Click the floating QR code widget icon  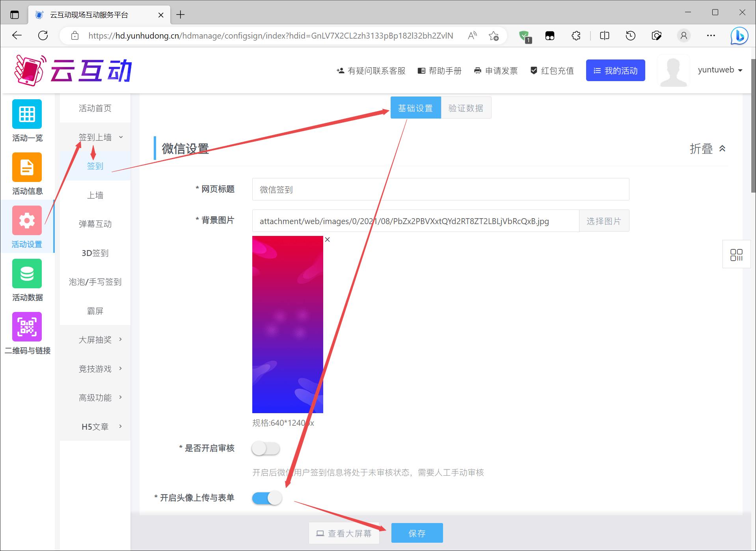pyautogui.click(x=736, y=255)
